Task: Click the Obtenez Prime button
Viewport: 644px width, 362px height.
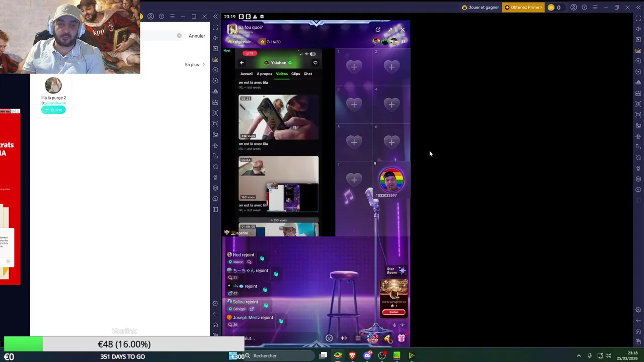Action: 524,8
